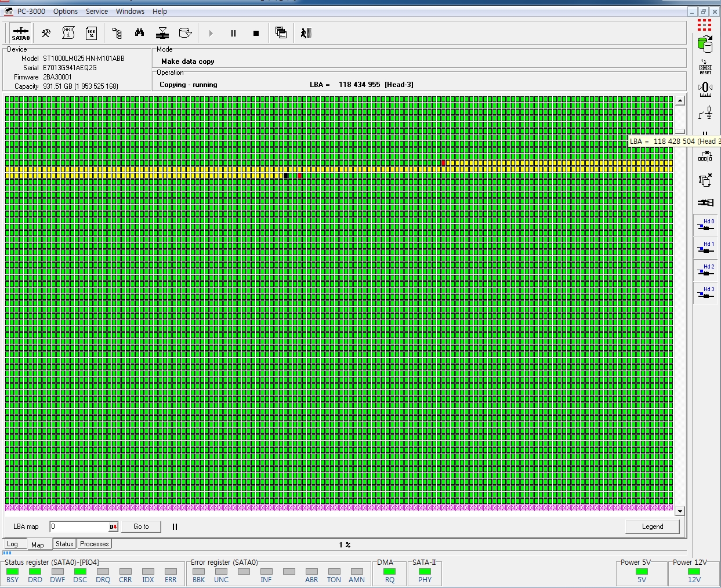The height and width of the screenshot is (588, 721).
Task: Click the binoculars search icon
Action: pyautogui.click(x=139, y=34)
